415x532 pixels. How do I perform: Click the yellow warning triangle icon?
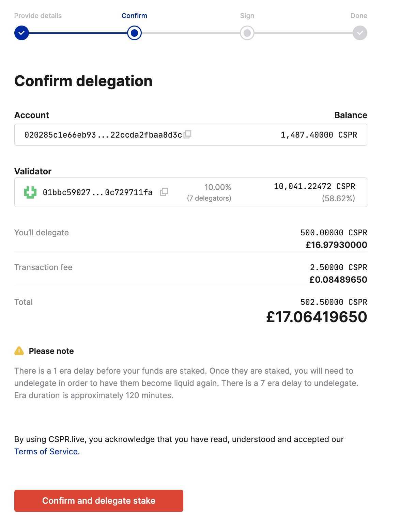click(x=19, y=351)
